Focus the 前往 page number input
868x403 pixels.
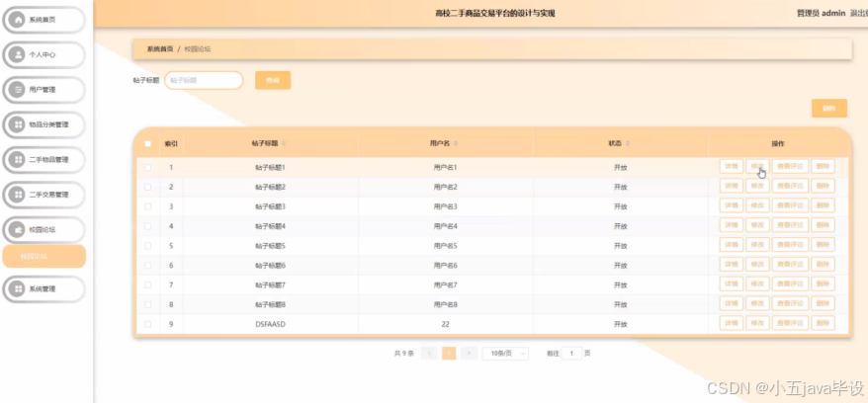pos(571,354)
